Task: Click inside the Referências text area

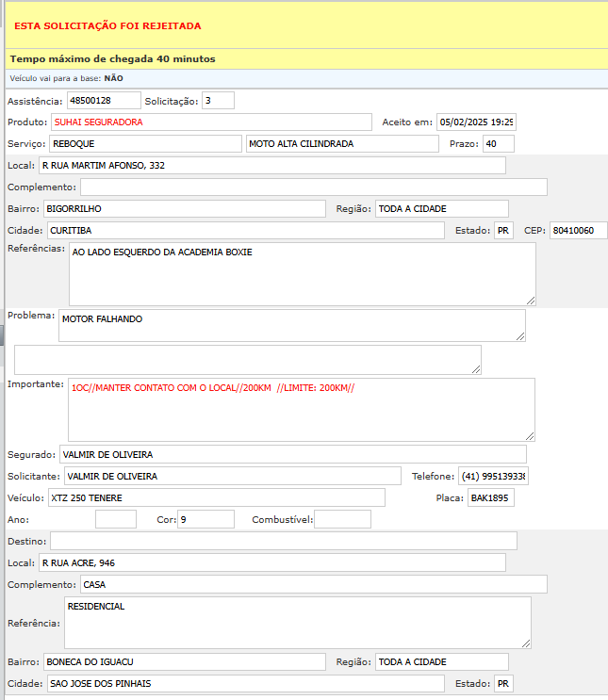Action: (x=302, y=273)
